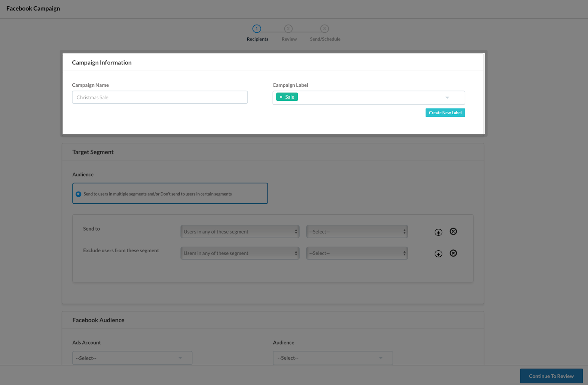The height and width of the screenshot is (385, 588).
Task: Open Exclude users --Select-- segment dropdown
Action: click(x=357, y=253)
